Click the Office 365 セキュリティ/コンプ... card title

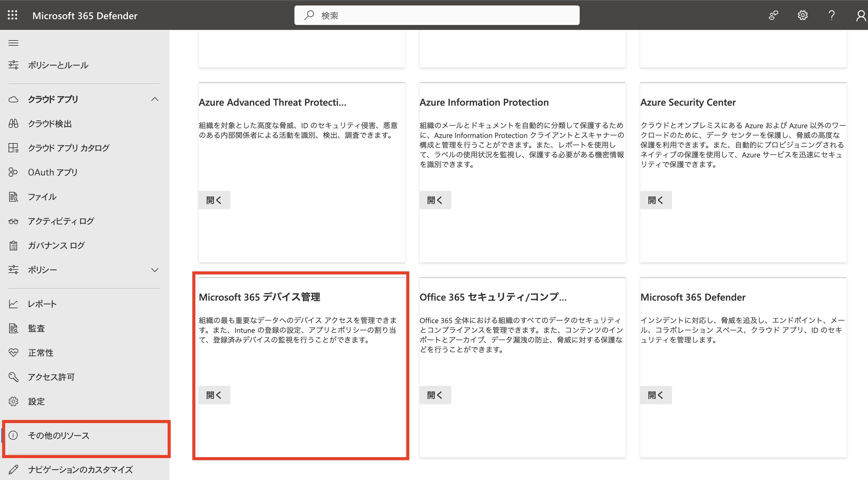click(493, 297)
